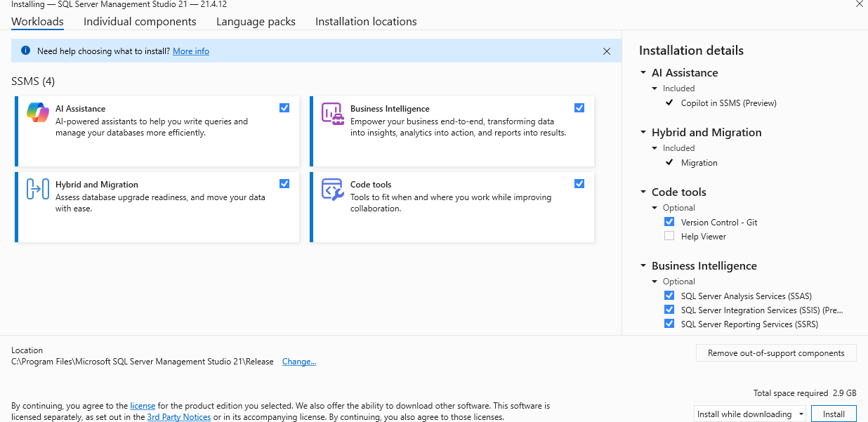
Task: Dismiss the help banner with its X icon
Action: click(x=607, y=51)
